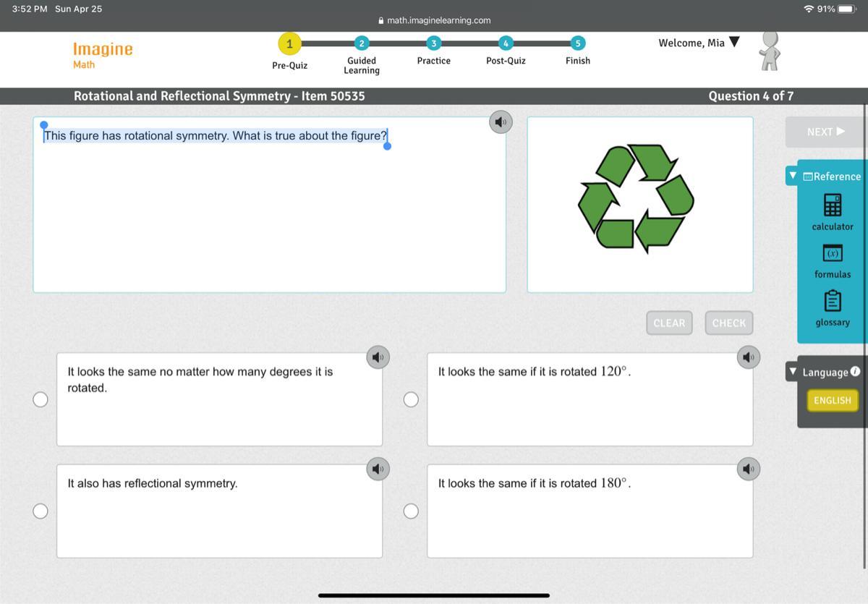Viewport: 868px width, 604px height.
Task: Click the Language info icon
Action: [x=856, y=371]
